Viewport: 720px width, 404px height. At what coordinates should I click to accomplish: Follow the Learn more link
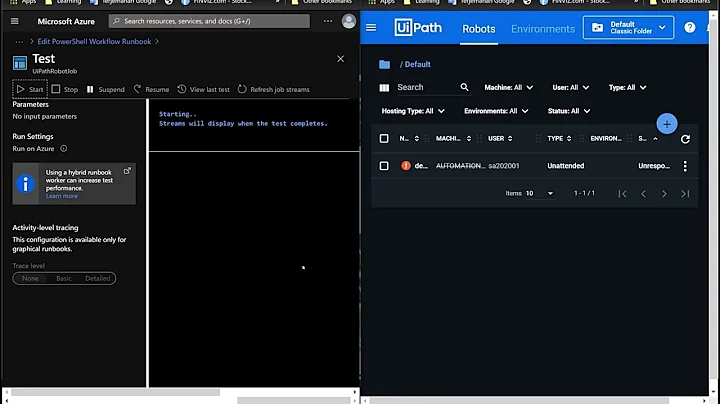click(x=62, y=196)
